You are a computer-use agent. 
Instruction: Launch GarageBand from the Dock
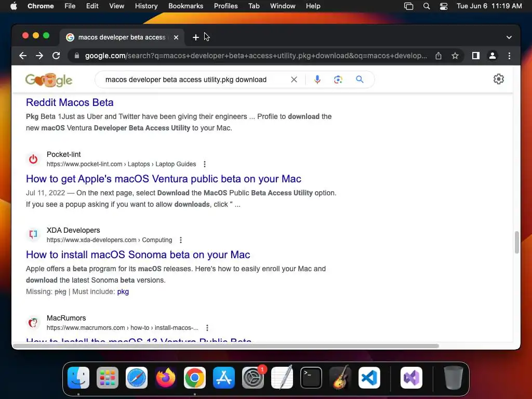(340, 378)
